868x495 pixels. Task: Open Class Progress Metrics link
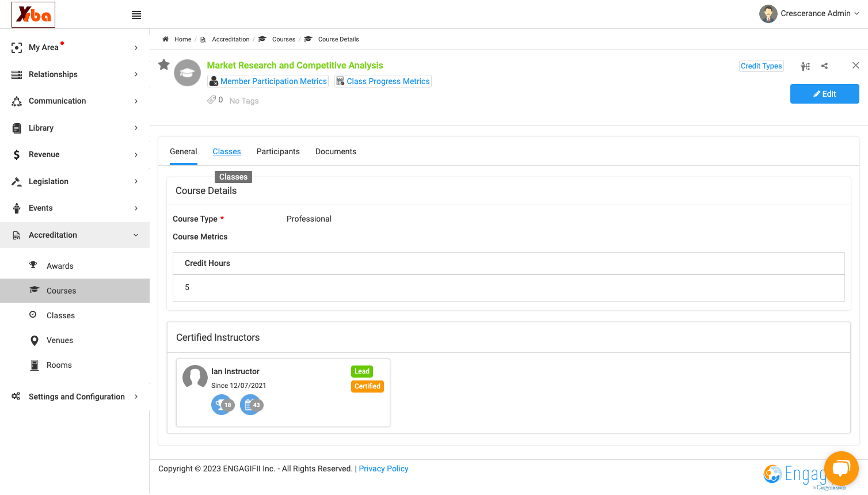pos(383,81)
